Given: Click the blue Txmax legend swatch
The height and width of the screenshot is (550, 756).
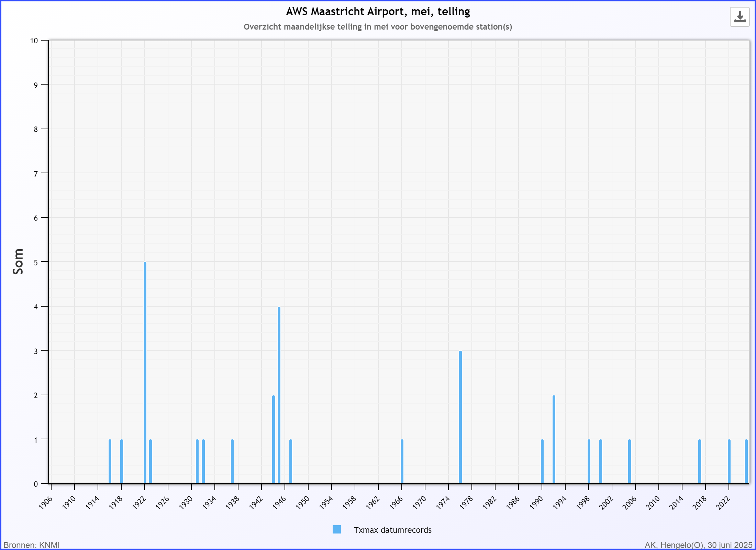Looking at the screenshot, I should pyautogui.click(x=337, y=530).
